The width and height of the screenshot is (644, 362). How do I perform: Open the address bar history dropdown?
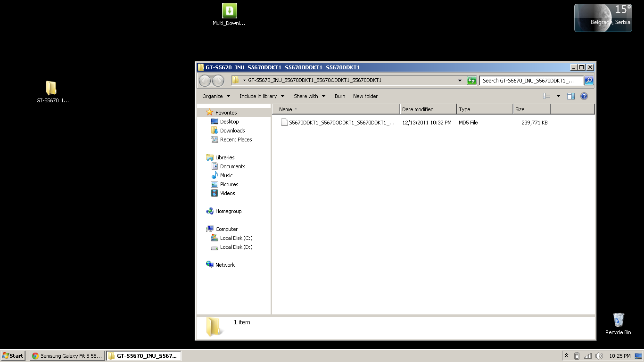point(460,81)
